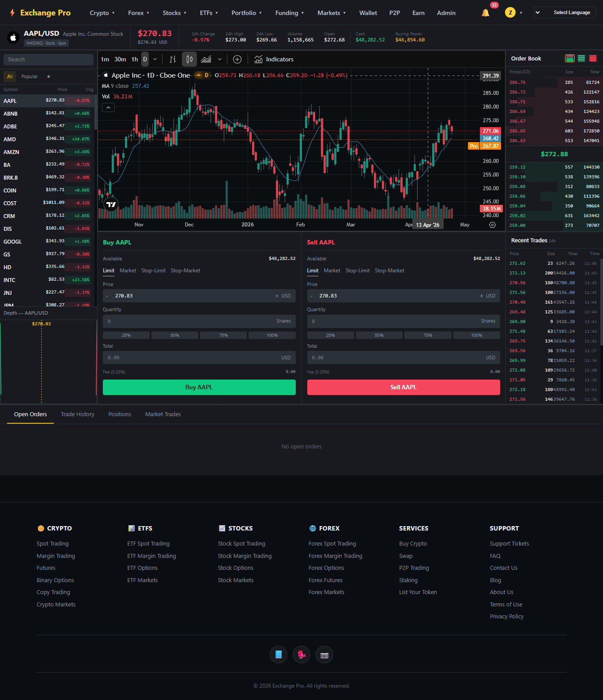Viewport: 603px width, 700px height.
Task: Click the camera icon in footer
Action: 324,655
